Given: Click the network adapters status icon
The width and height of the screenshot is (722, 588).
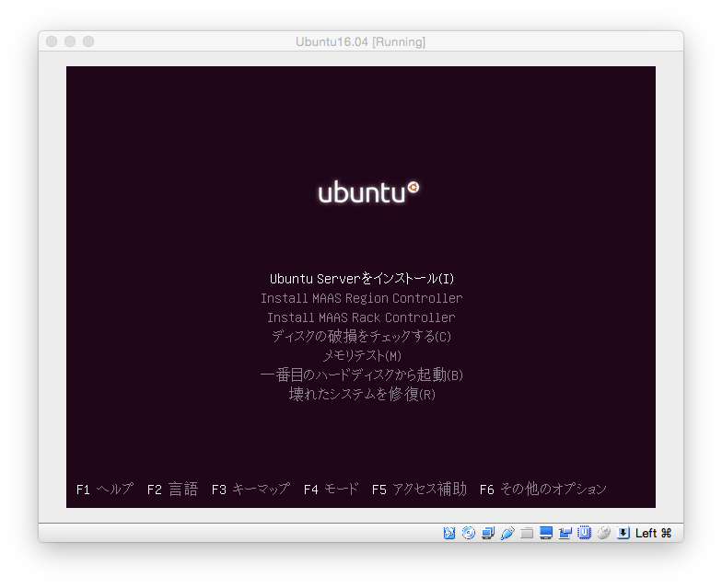Looking at the screenshot, I should [488, 533].
